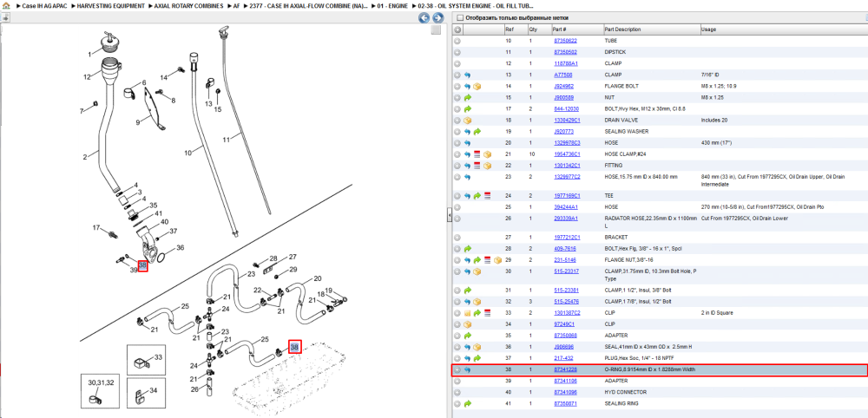Click green arrow on SEALING WASHER J920773 row

click(x=477, y=132)
